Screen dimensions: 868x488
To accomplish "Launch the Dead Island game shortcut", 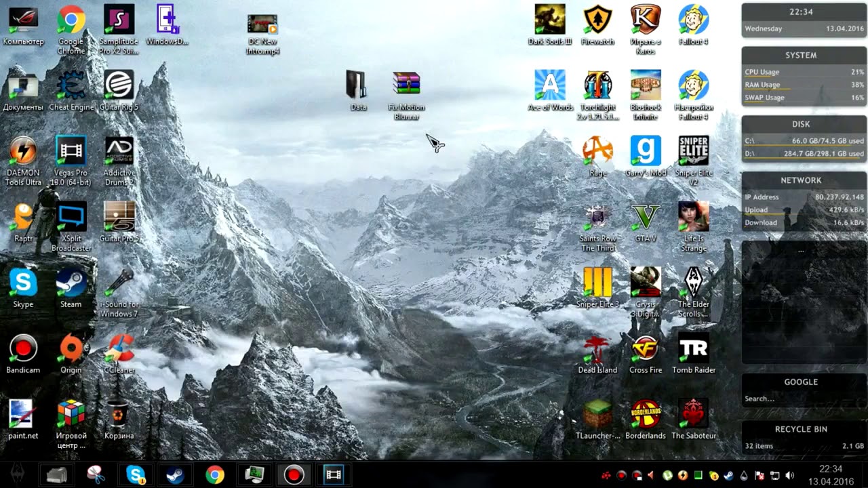I will pyautogui.click(x=597, y=354).
